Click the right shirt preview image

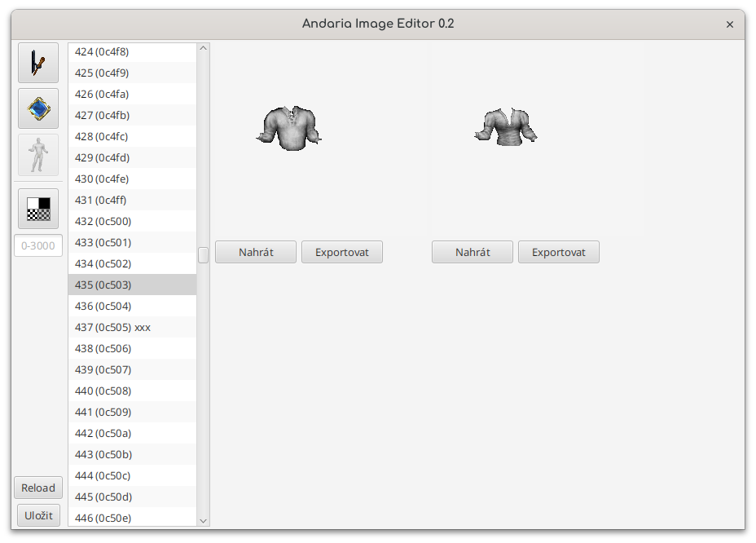tap(506, 127)
